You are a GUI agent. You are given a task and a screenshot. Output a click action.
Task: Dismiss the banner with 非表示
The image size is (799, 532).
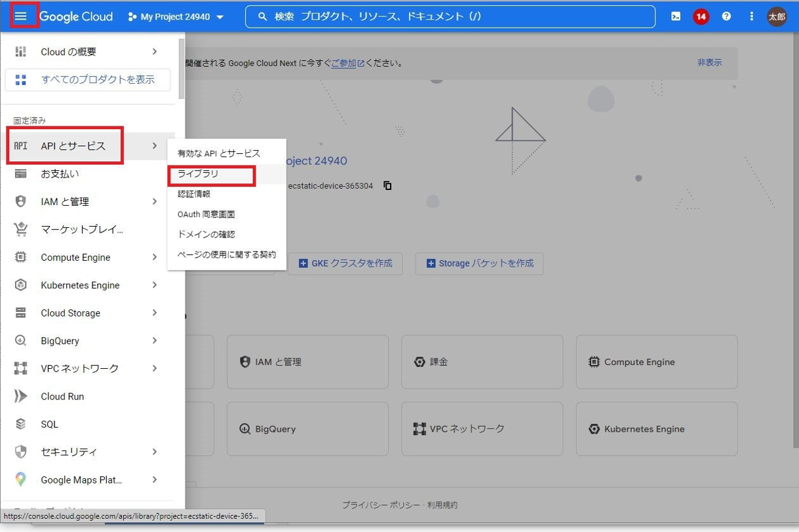[709, 63]
